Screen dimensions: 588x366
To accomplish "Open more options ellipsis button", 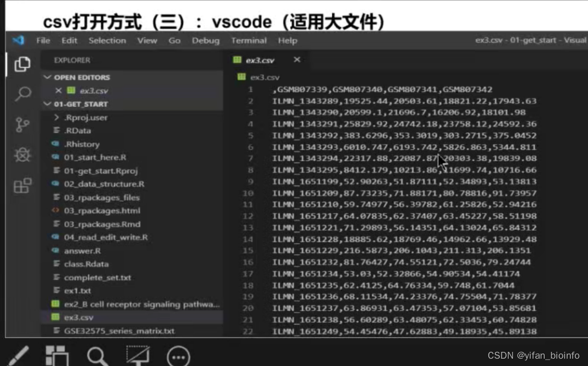I will coord(178,357).
